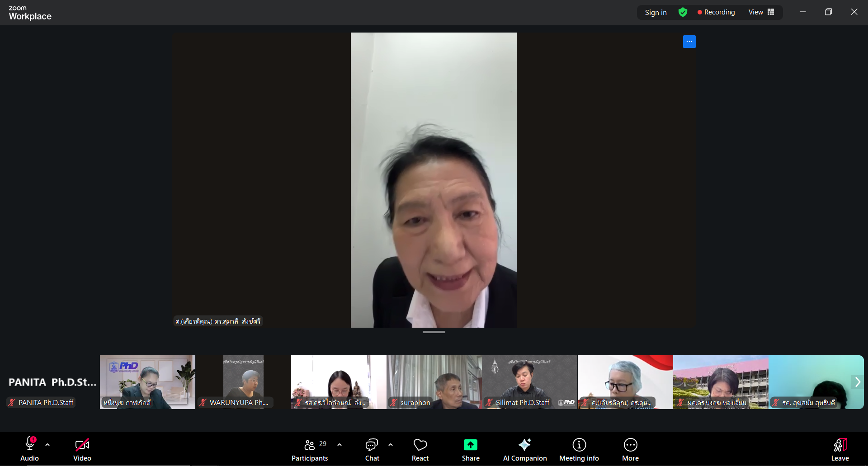Screen dimensions: 868x466
Task: Unmute the microphone with Audio button
Action: click(30, 450)
